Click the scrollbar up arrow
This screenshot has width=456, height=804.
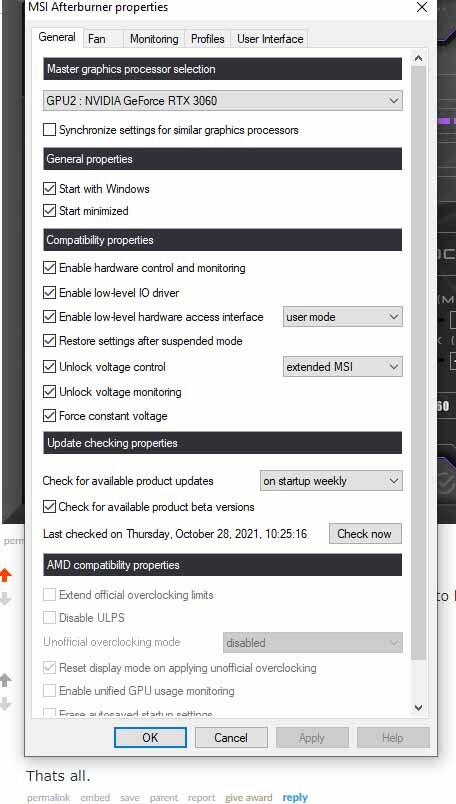[418, 58]
